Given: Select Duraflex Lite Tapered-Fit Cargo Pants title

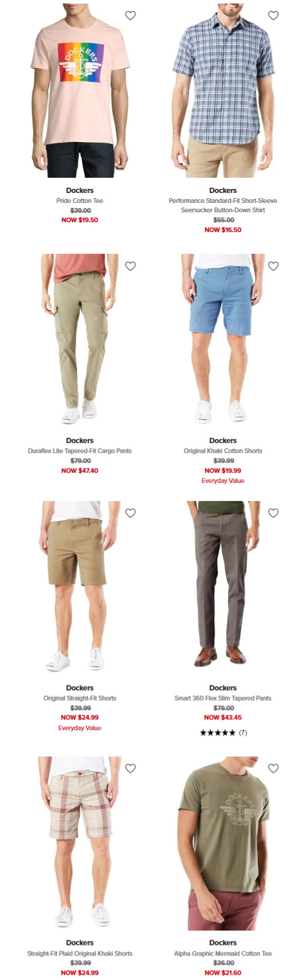Looking at the screenshot, I should tap(80, 451).
